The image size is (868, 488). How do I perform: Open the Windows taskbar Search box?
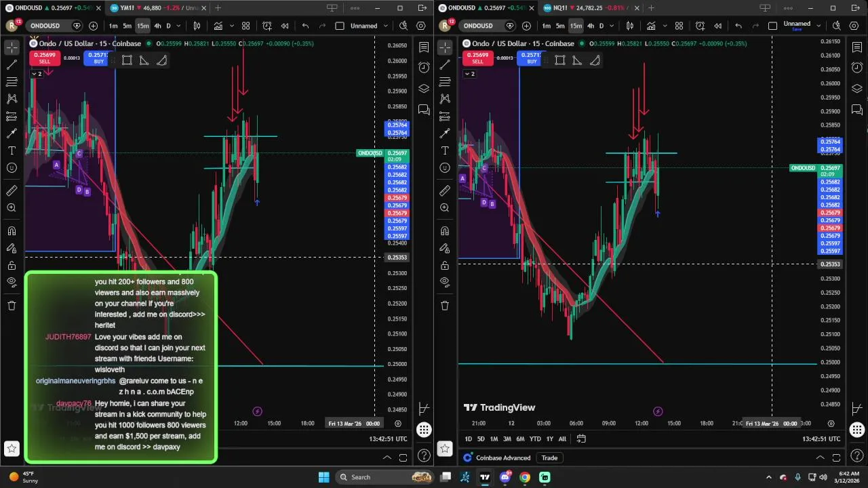384,477
